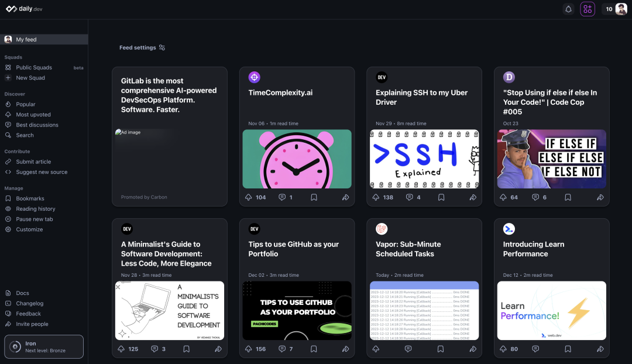Image resolution: width=632 pixels, height=364 pixels.
Task: Open Most upvoted section
Action: coord(44,115)
